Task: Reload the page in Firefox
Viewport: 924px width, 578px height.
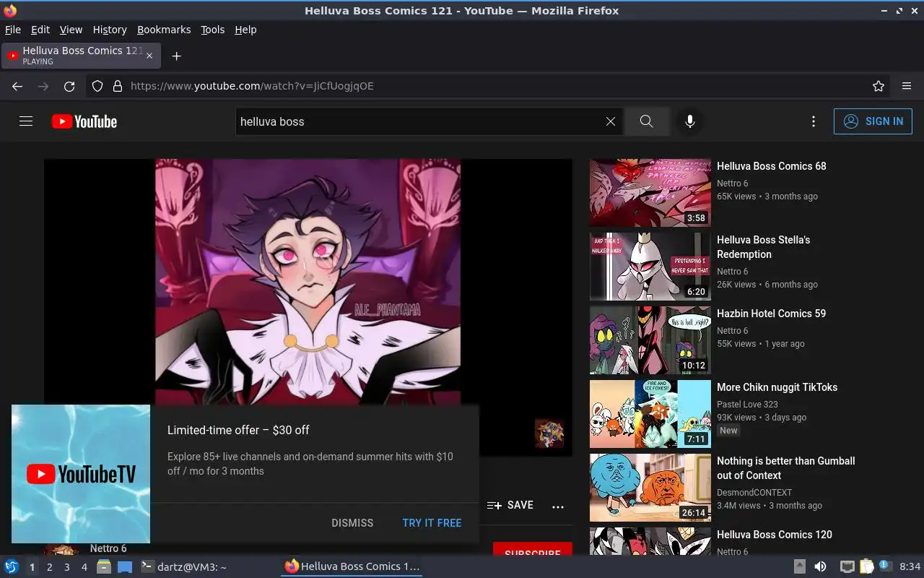Action: point(69,86)
